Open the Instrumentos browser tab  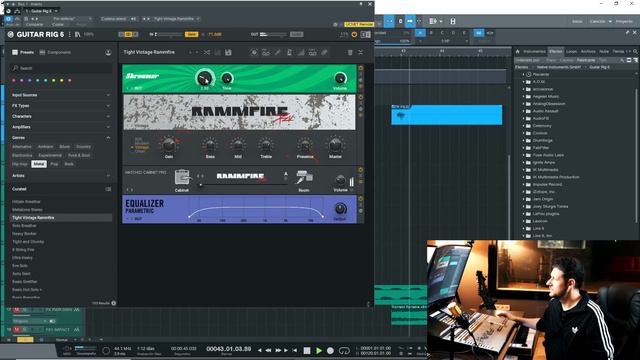tap(534, 51)
